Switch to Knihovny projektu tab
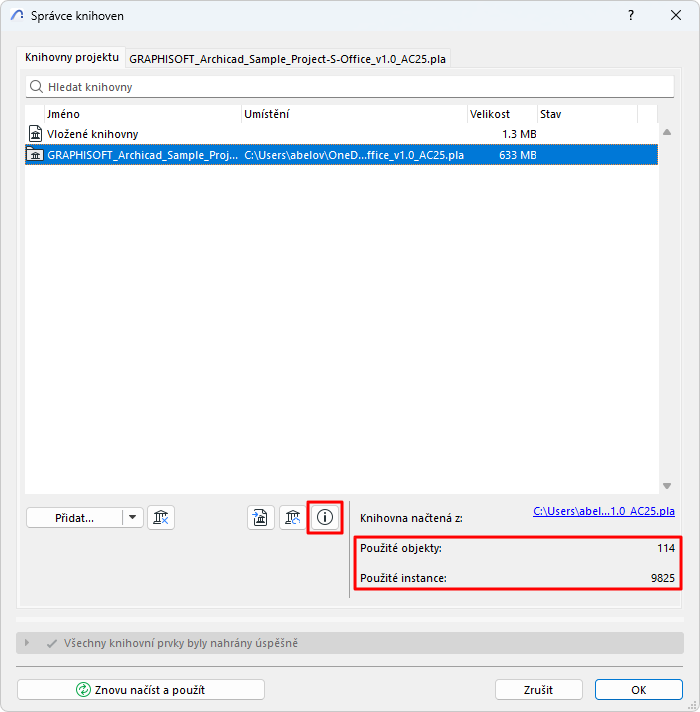The image size is (700, 712). click(x=72, y=57)
